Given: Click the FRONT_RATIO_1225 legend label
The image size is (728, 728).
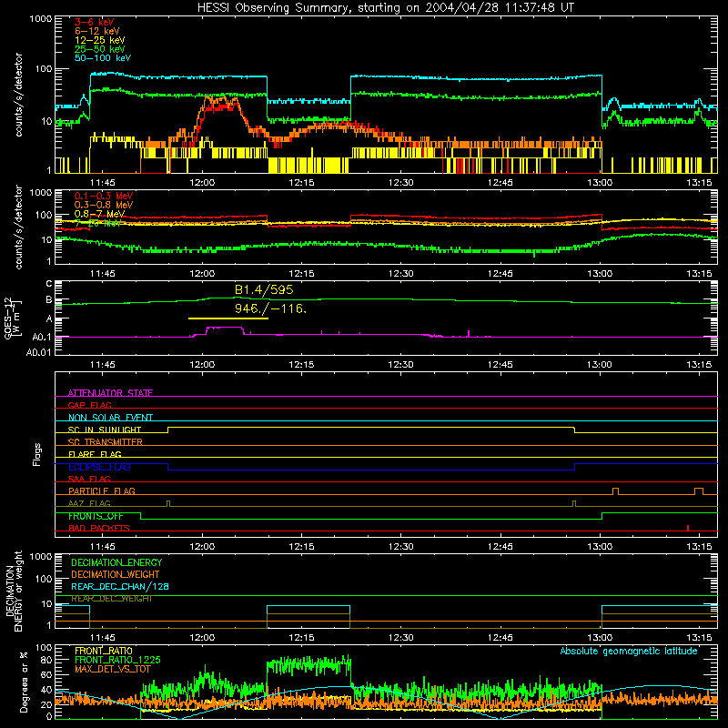Looking at the screenshot, I should 117,660.
